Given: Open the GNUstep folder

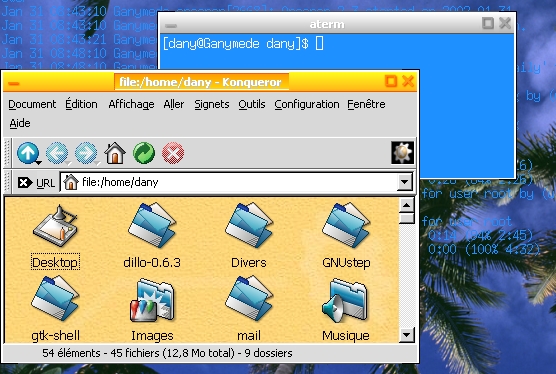Looking at the screenshot, I should [346, 225].
